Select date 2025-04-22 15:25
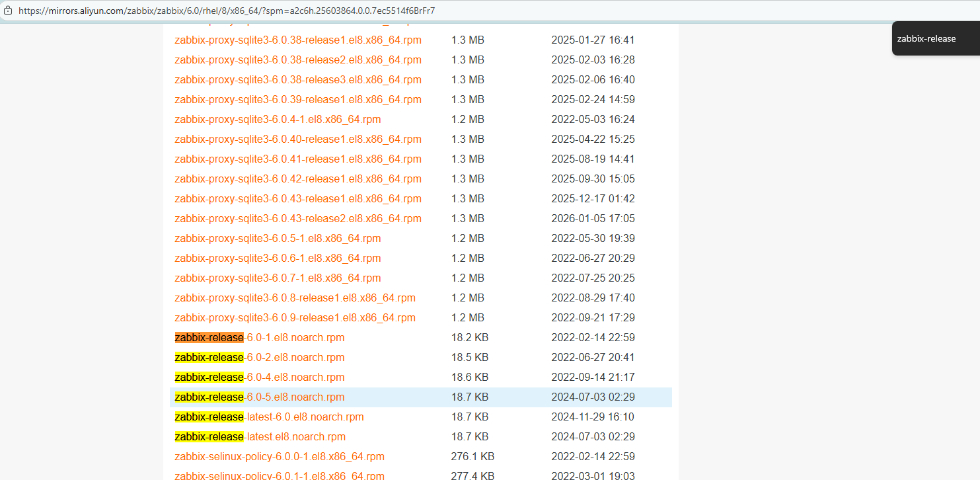Screen dimensions: 980x480 [593, 140]
